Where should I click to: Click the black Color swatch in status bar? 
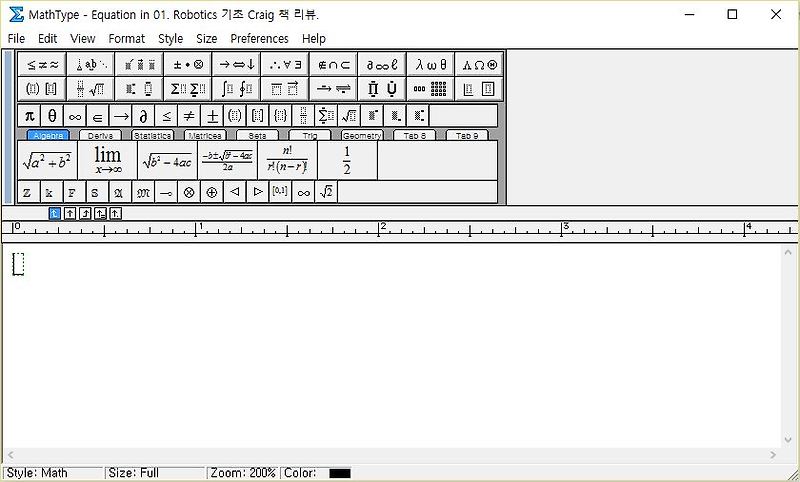[x=340, y=473]
